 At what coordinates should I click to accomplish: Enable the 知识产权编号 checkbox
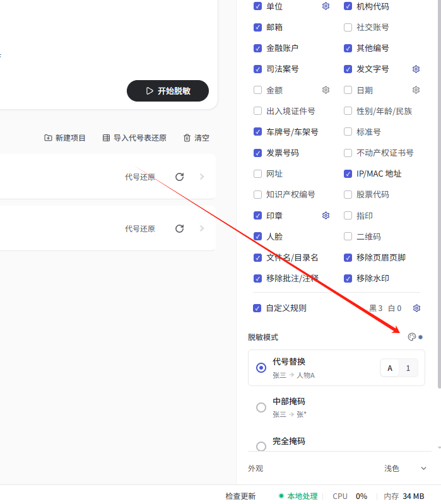pos(257,194)
